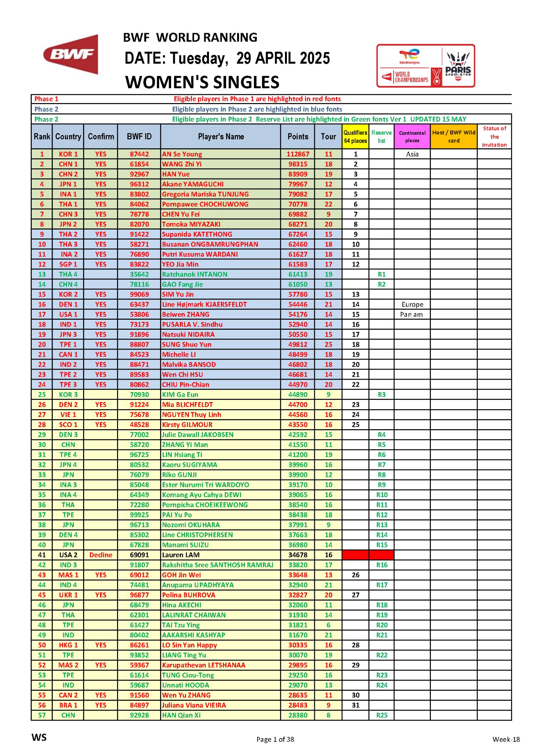Click player name TAI Tzu Ying
Screen dimensions: 535x756
point(181,625)
